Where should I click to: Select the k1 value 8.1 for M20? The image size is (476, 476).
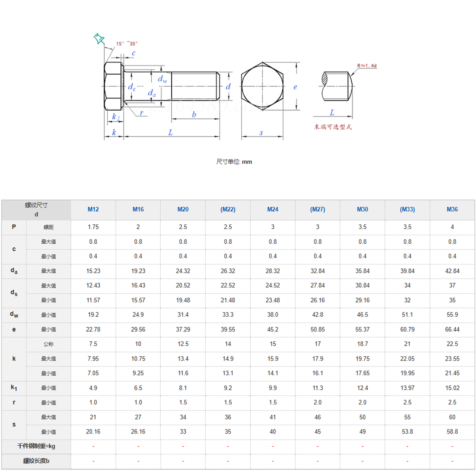183,388
